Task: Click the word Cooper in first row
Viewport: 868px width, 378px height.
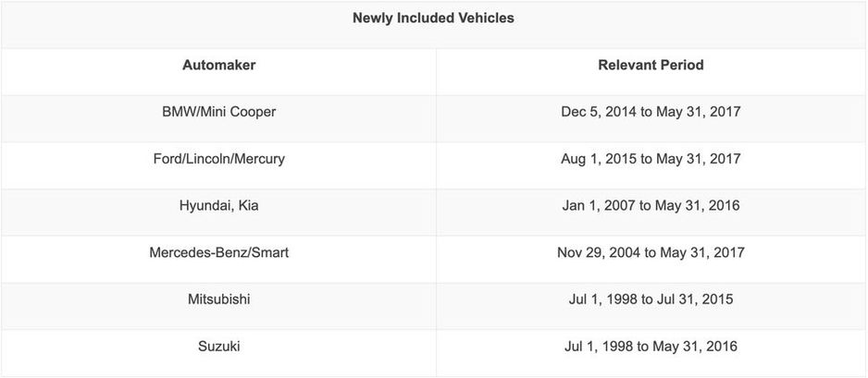Action: [x=253, y=112]
